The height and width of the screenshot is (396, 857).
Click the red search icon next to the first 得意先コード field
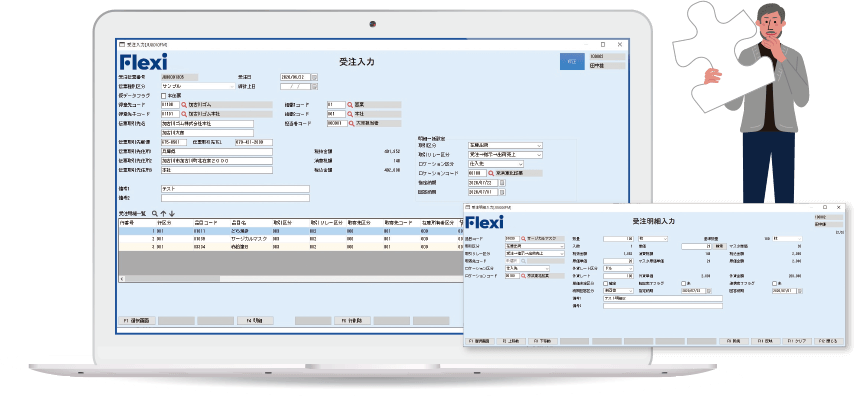[x=184, y=104]
